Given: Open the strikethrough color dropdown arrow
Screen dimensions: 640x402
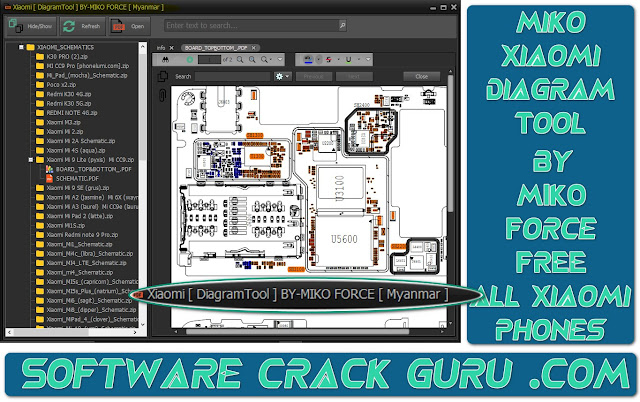Looking at the screenshot, I should tap(338, 60).
